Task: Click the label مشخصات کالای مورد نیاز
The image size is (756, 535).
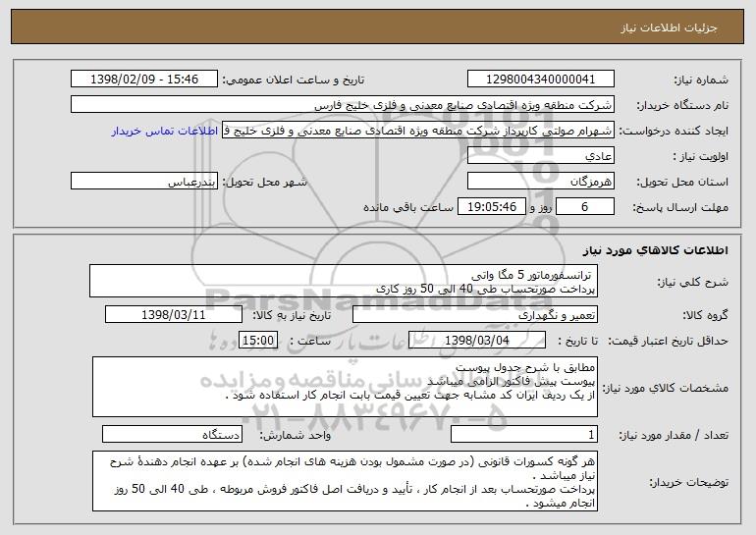Action: [666, 388]
